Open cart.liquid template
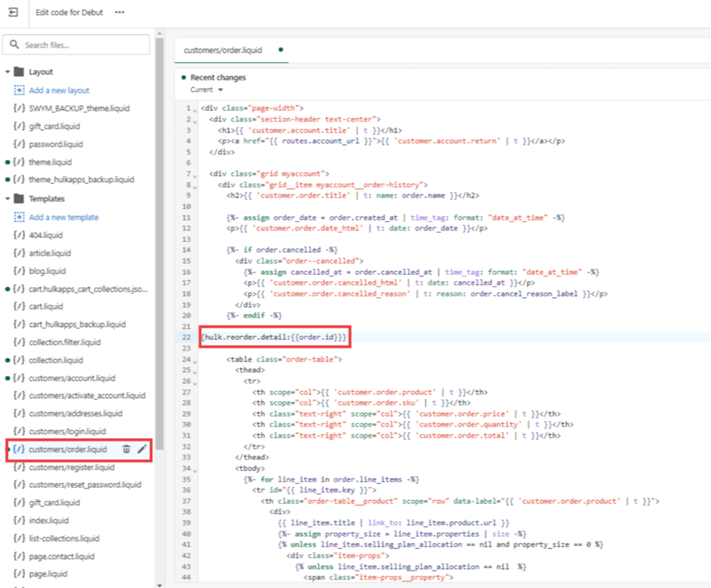The width and height of the screenshot is (711, 588). click(x=46, y=306)
